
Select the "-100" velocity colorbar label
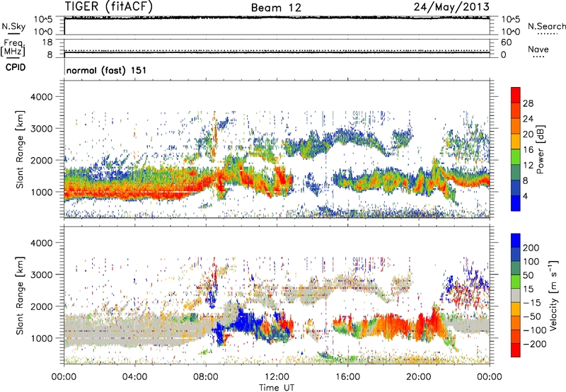point(535,330)
